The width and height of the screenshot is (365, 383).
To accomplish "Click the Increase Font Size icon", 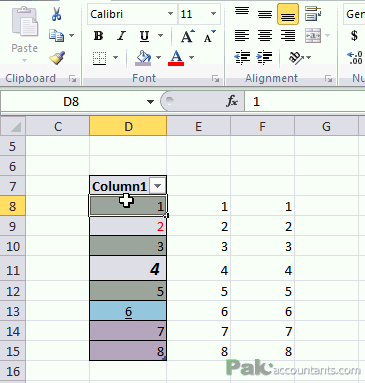I will point(188,36).
